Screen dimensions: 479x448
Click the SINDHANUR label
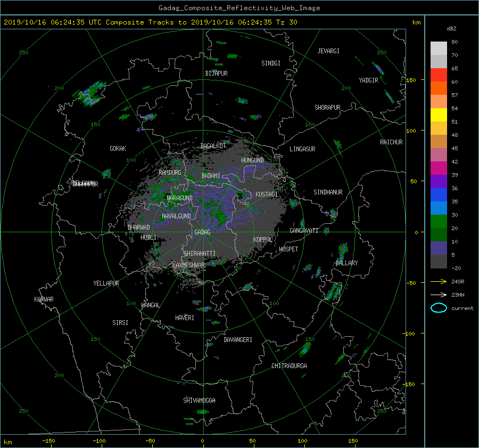coord(328,192)
